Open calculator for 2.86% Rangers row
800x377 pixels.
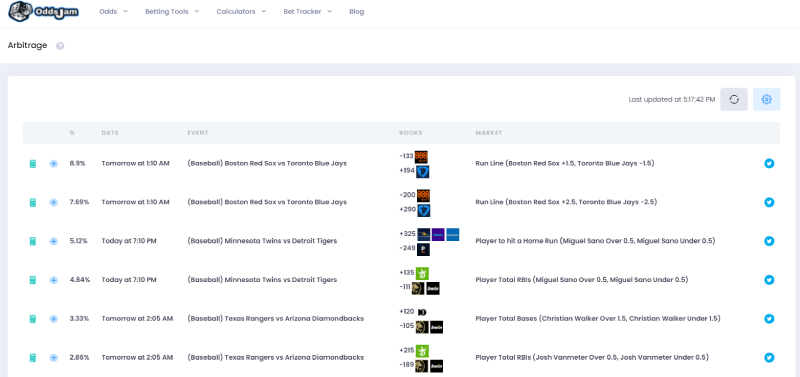pos(33,358)
